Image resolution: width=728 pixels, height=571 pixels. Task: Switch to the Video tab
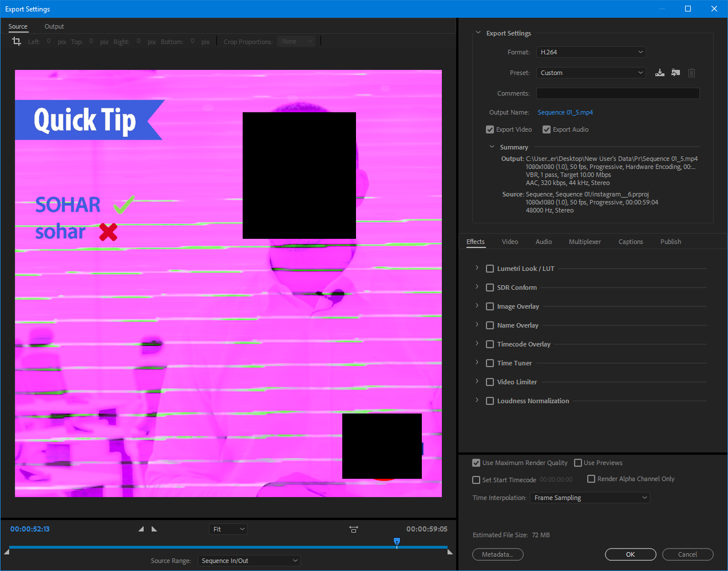coord(510,242)
